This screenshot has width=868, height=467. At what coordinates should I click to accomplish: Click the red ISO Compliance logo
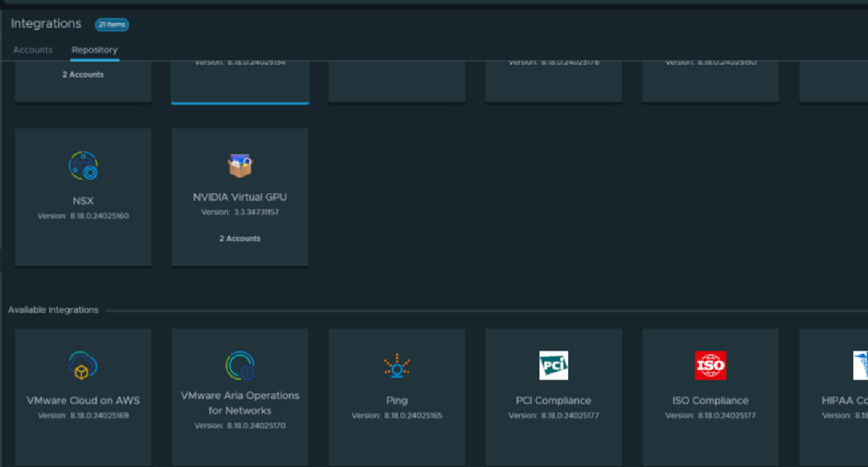click(x=710, y=365)
